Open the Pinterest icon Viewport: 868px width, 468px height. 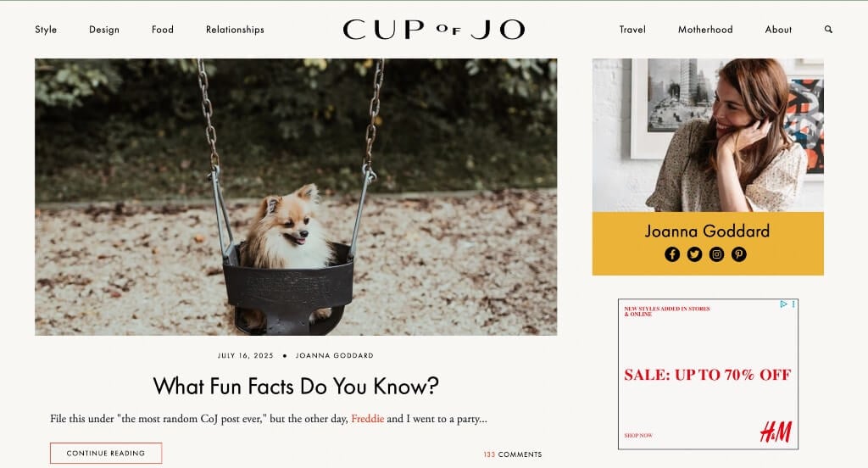click(738, 254)
